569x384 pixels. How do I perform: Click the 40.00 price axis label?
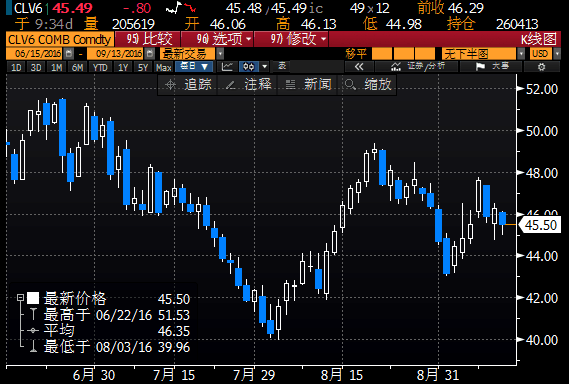pos(542,340)
